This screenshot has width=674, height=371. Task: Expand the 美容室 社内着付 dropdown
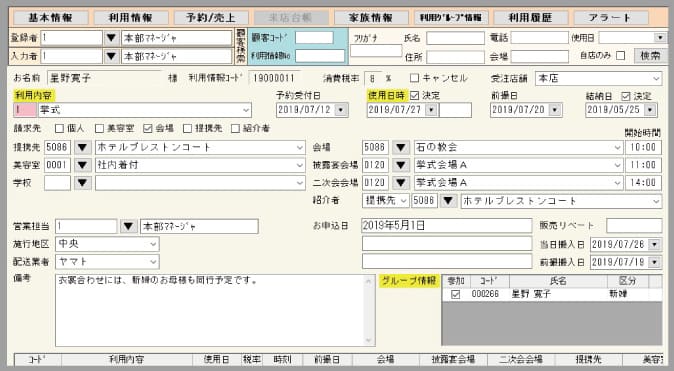tap(300, 165)
